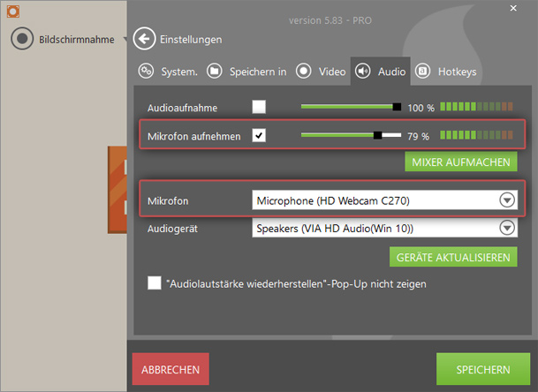
Task: Click the orange app logo icon
Action: (13, 11)
